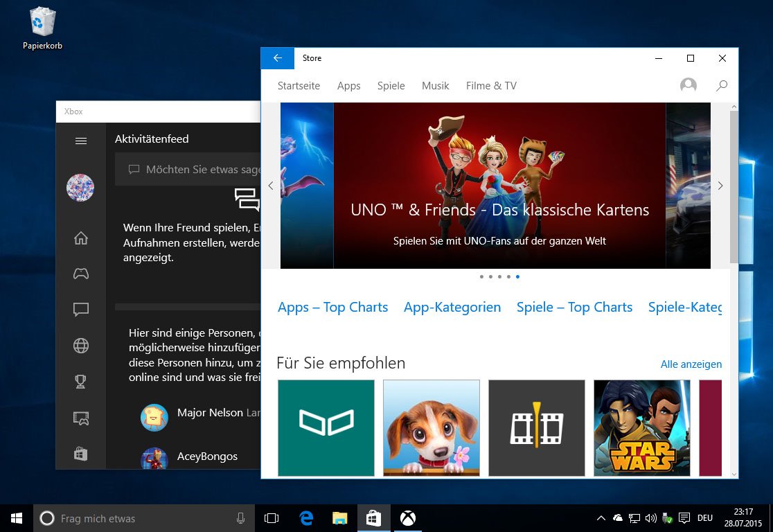Open File Explorer from taskbar
The width and height of the screenshot is (773, 532).
(x=339, y=518)
